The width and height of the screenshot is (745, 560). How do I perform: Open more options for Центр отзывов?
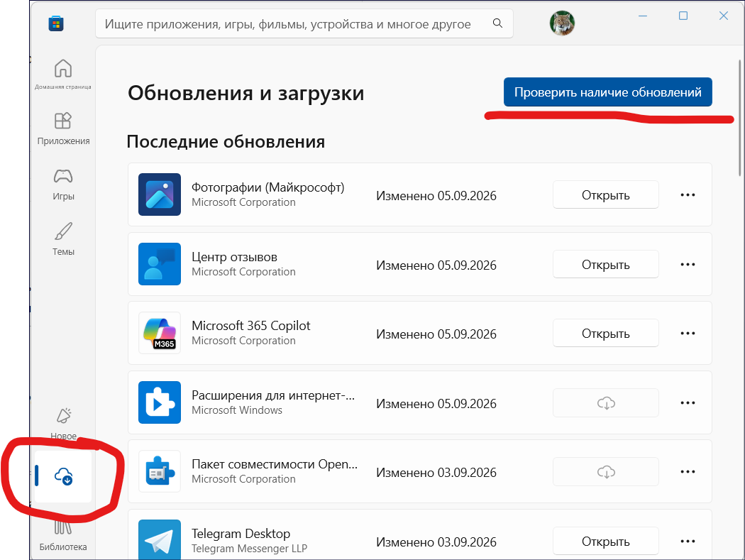tap(688, 264)
